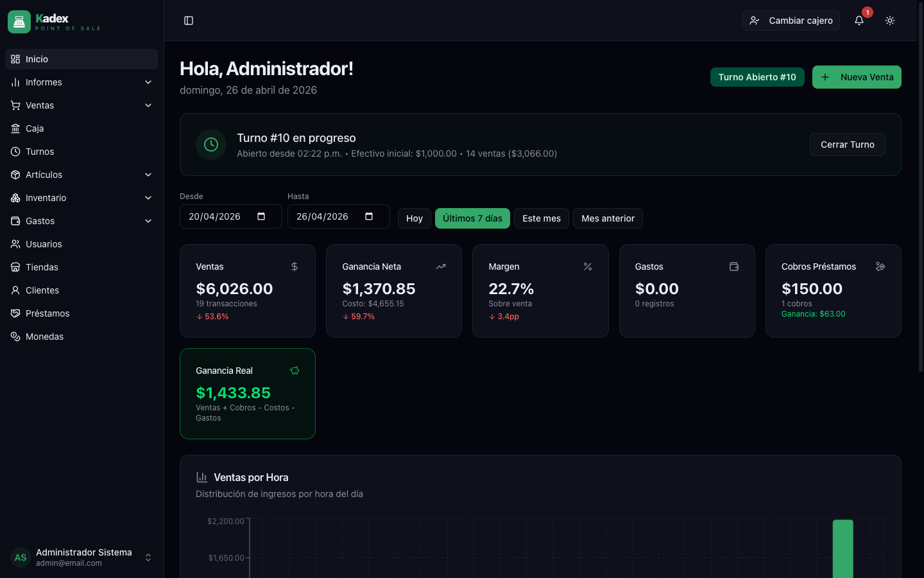Toggle the sidebar collapse icon

pyautogui.click(x=189, y=21)
